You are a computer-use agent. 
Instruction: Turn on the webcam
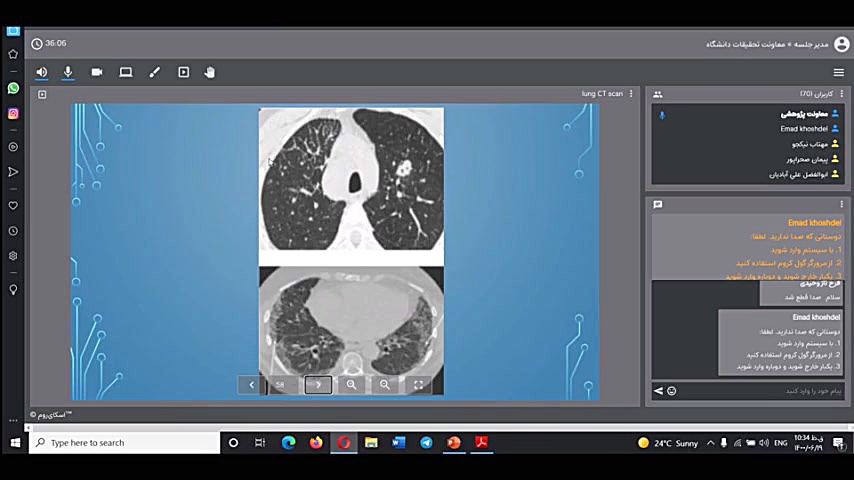97,72
